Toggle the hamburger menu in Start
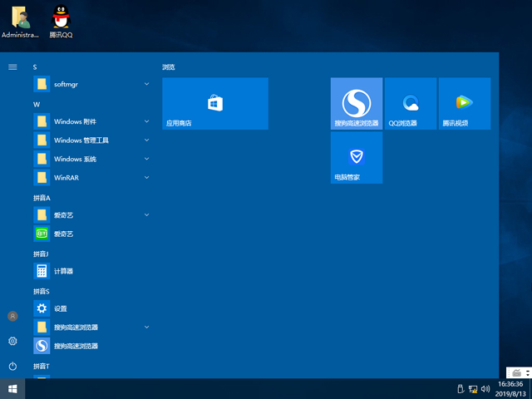 12,66
